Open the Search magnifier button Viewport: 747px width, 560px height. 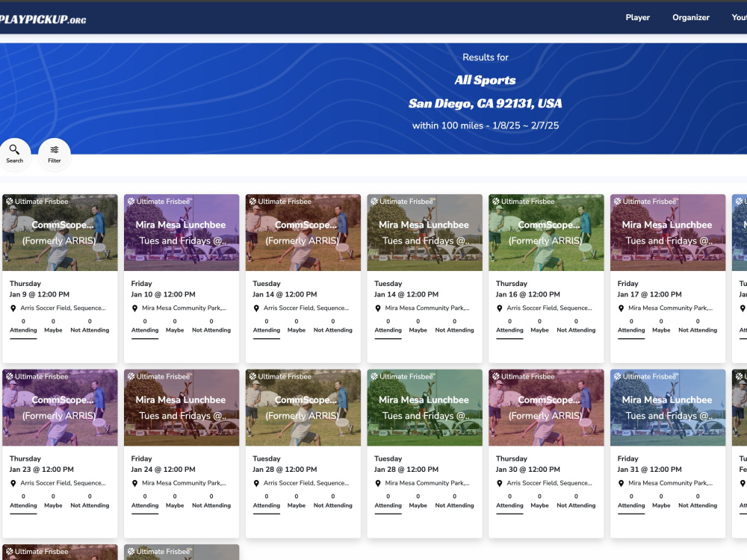[x=15, y=154]
